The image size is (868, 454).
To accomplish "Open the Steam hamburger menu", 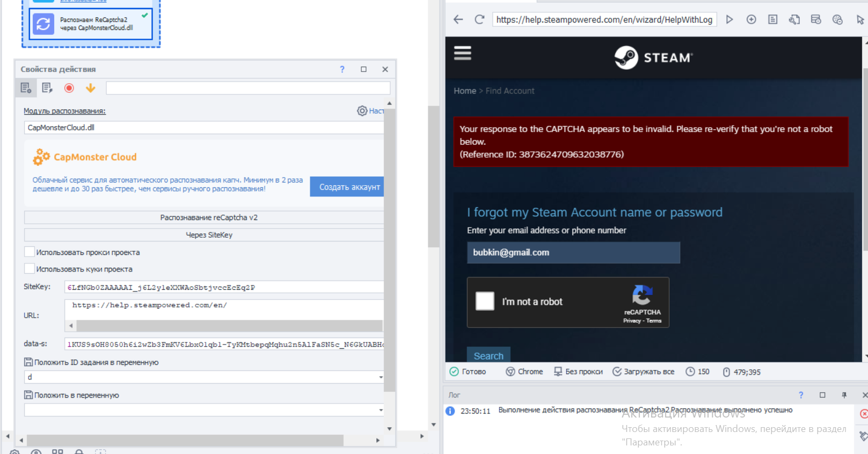I will pos(463,53).
